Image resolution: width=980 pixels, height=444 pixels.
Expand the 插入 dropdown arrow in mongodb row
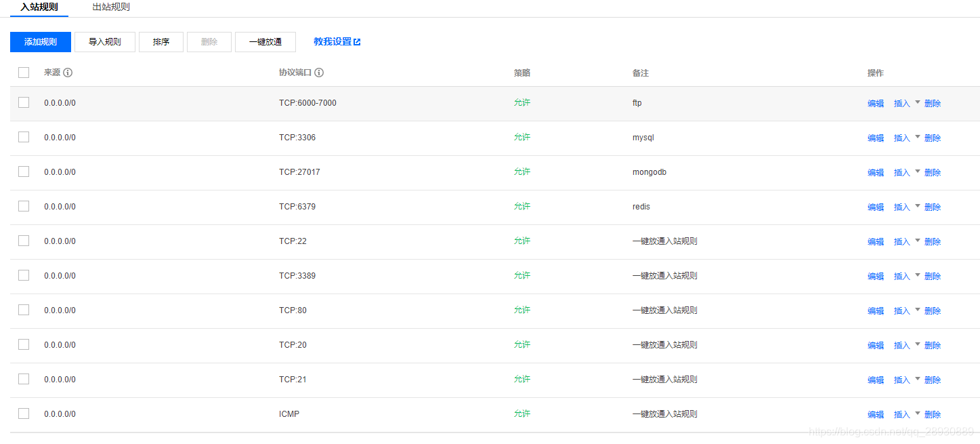pyautogui.click(x=918, y=171)
